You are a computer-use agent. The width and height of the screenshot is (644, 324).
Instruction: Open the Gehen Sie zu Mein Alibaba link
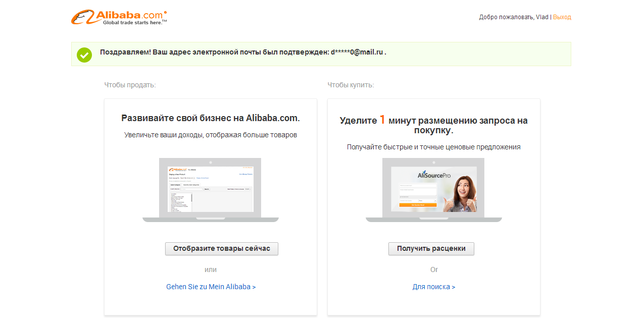coord(211,287)
